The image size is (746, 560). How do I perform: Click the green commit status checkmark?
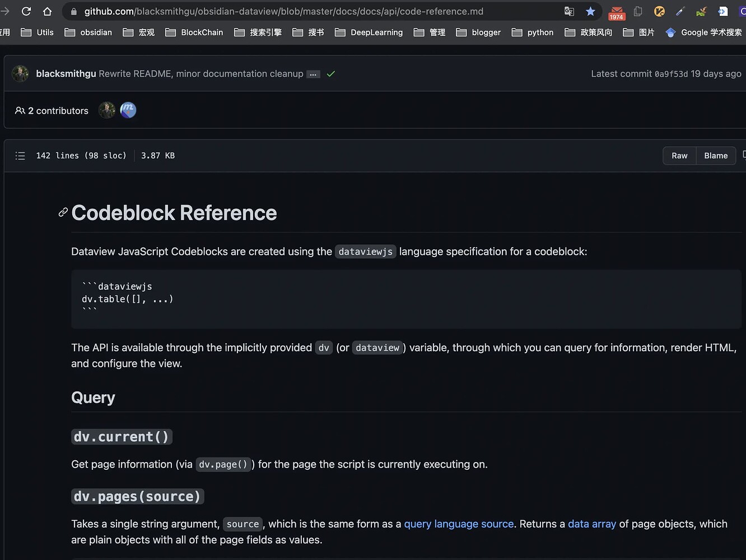coord(330,73)
